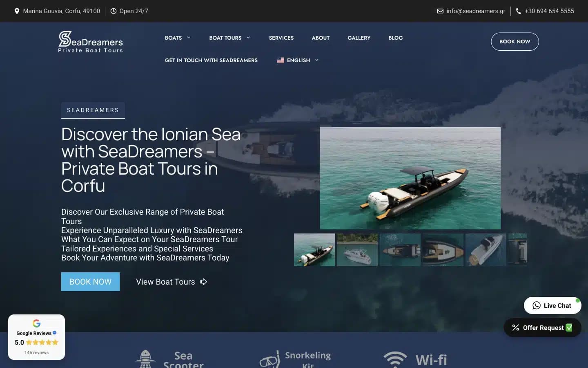Click the SEADREAMERS label above the heading
Image resolution: width=588 pixels, height=368 pixels.
coord(93,110)
